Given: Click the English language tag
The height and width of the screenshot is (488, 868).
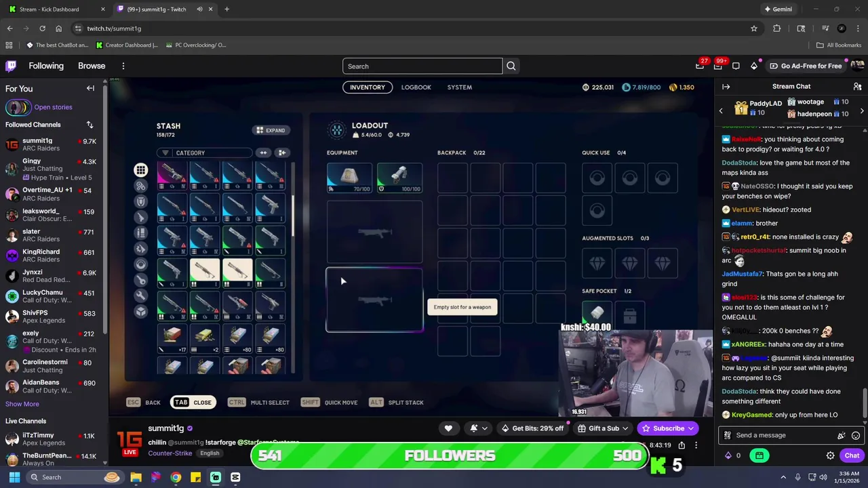Looking at the screenshot, I should click(210, 453).
